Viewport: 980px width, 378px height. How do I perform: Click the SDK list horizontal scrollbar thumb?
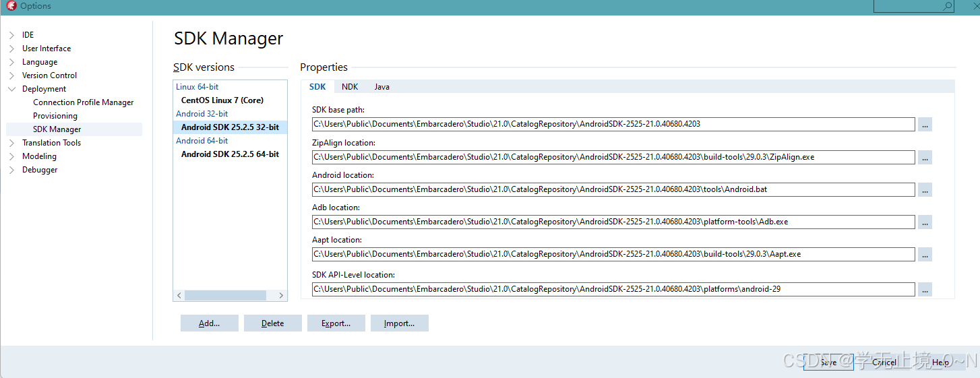pyautogui.click(x=226, y=296)
